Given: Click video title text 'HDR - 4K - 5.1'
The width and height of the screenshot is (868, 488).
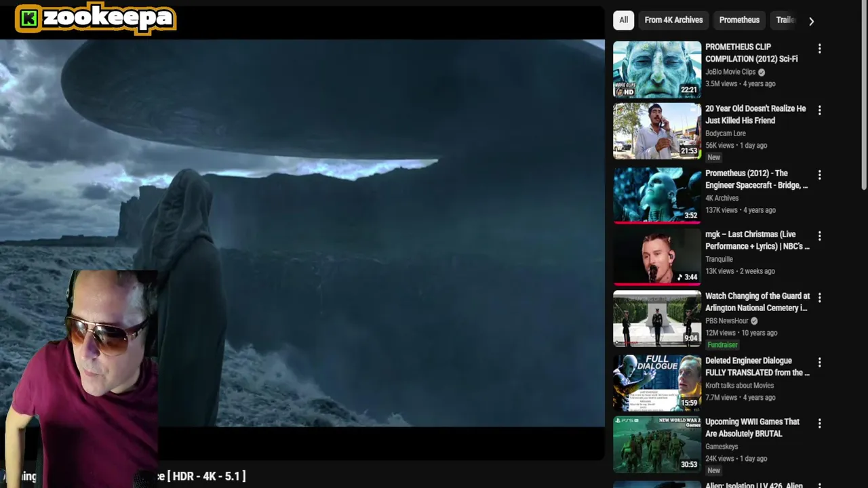Looking at the screenshot, I should coord(205,476).
